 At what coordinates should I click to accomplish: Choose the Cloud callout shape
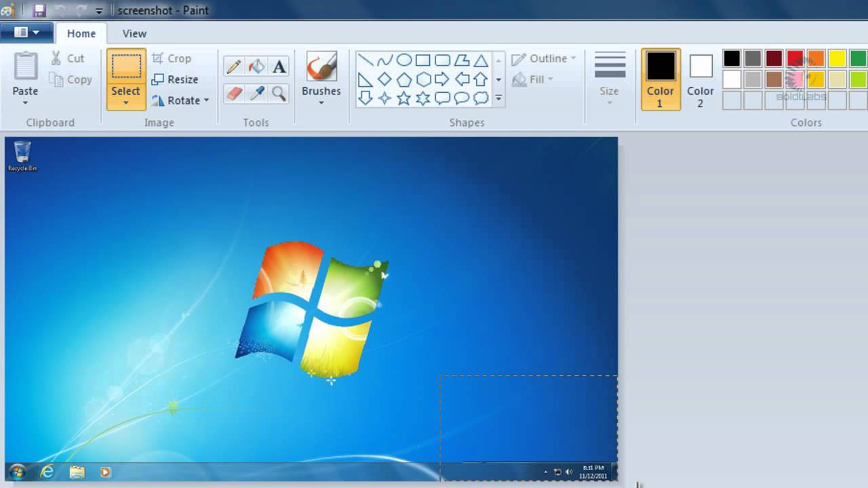click(x=481, y=98)
